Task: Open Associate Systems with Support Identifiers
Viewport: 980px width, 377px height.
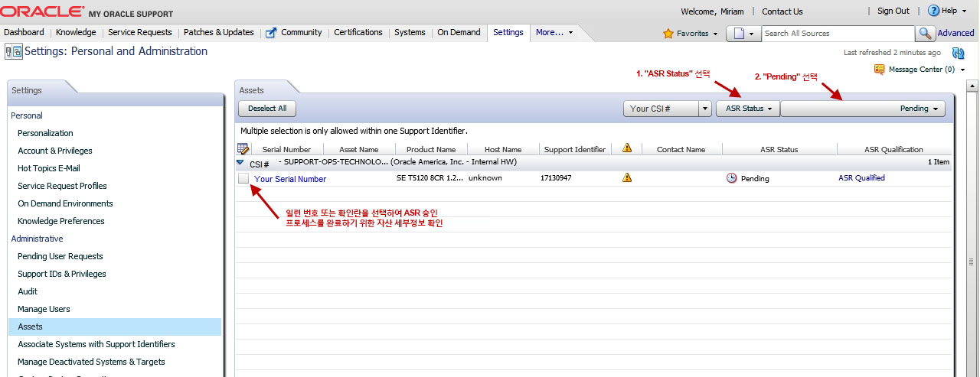Action: click(96, 344)
